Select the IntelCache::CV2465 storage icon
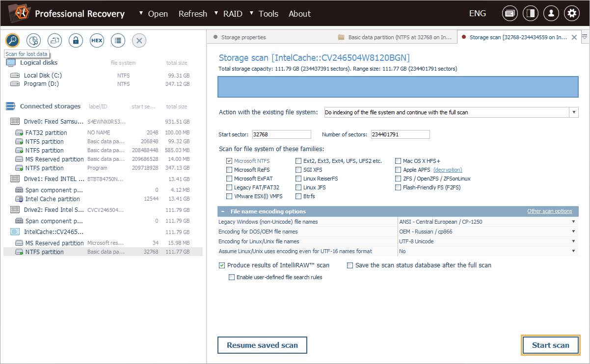 [x=15, y=232]
